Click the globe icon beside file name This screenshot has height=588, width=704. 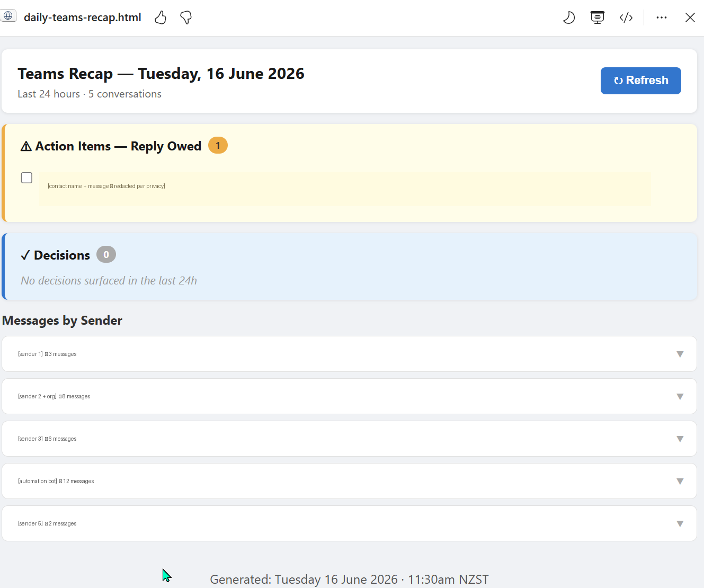(8, 16)
